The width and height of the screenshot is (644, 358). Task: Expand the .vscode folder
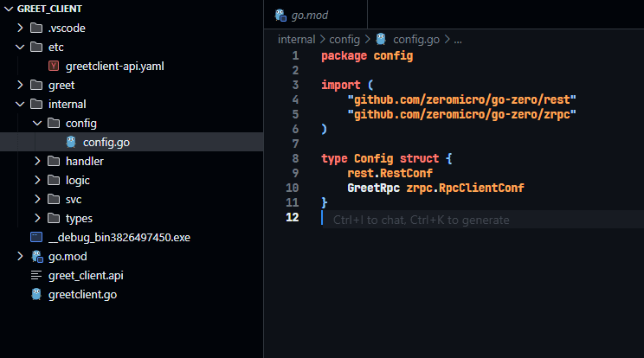pos(21,28)
